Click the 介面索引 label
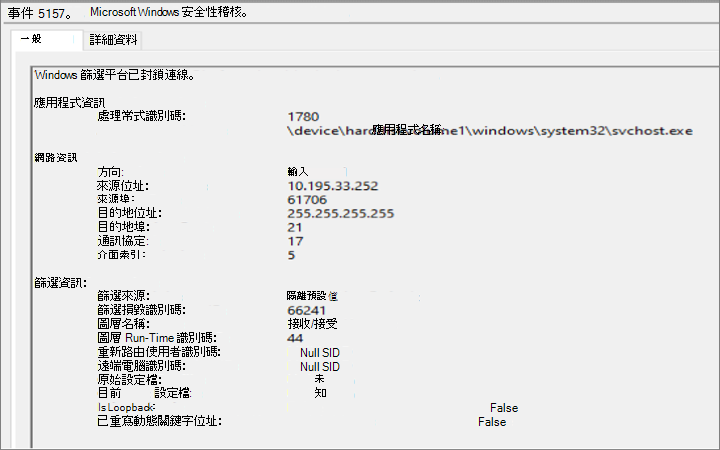Viewport: 720px width, 450px height. [121, 255]
